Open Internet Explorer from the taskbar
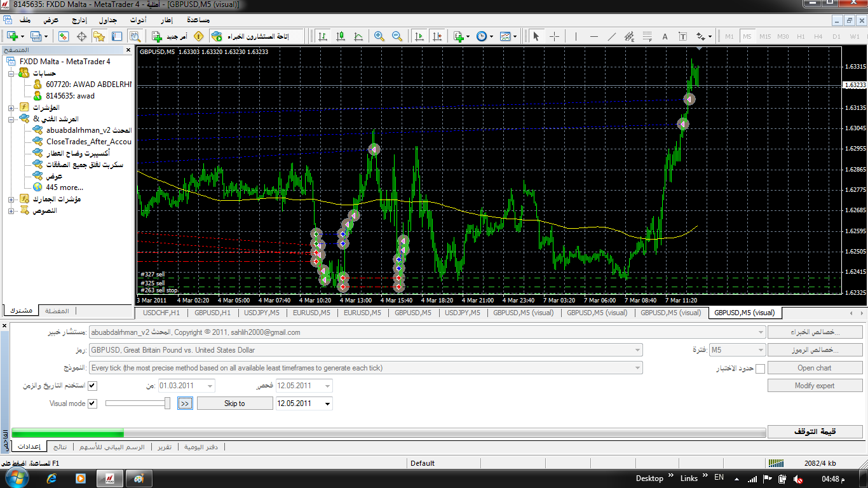 (x=52, y=478)
